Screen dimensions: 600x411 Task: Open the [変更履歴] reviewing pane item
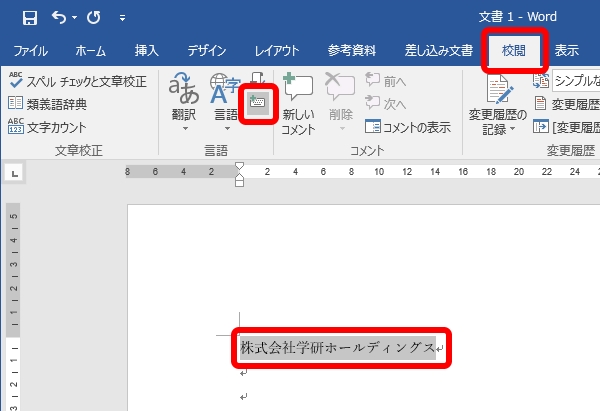click(567, 127)
